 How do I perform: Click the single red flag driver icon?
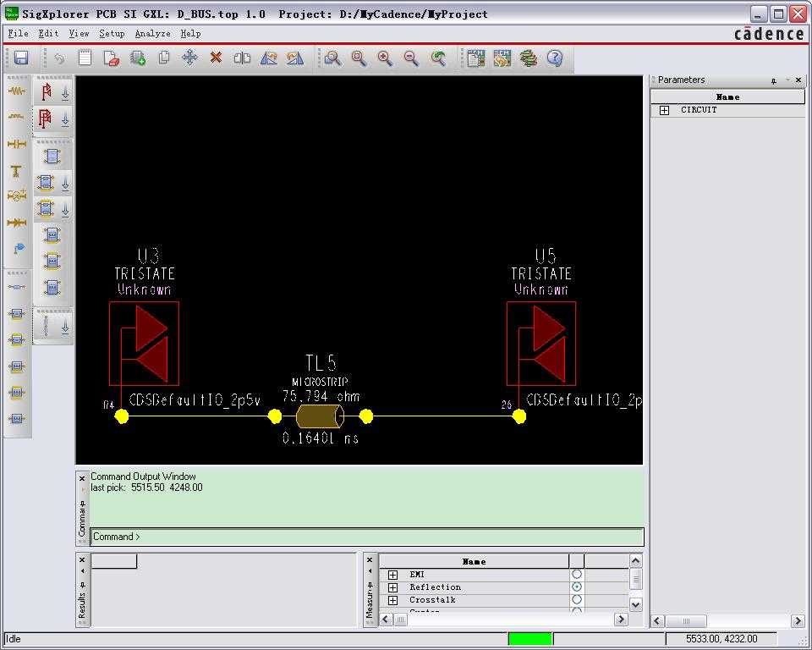click(x=46, y=92)
